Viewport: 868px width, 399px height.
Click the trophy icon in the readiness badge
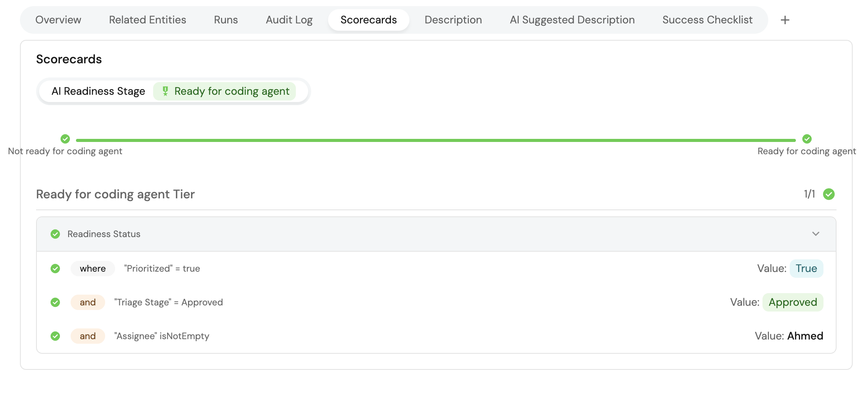pos(165,91)
